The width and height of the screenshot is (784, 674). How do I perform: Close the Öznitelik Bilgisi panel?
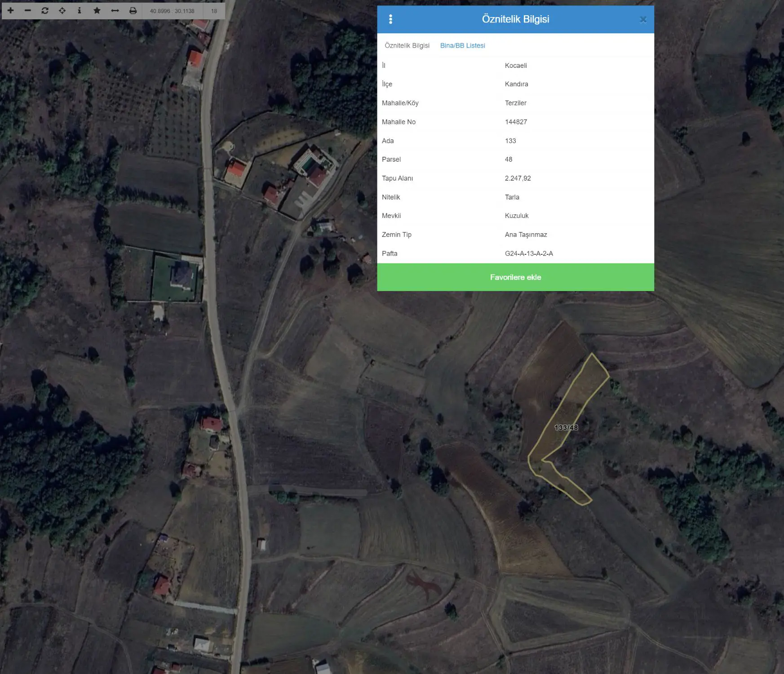coord(643,19)
